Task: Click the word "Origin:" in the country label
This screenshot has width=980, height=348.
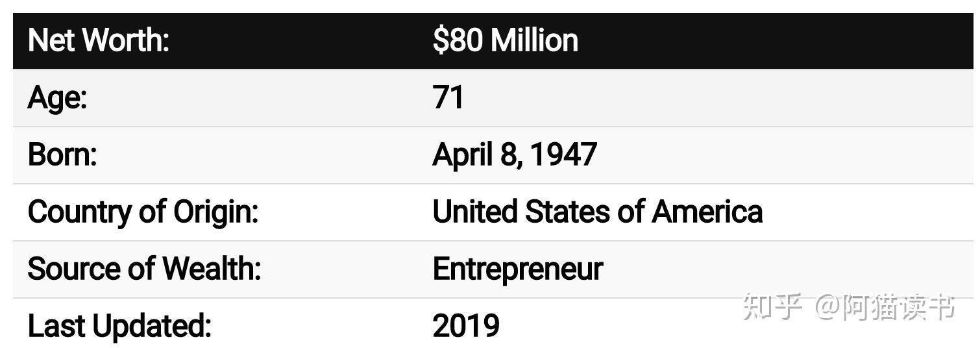Action: click(215, 212)
